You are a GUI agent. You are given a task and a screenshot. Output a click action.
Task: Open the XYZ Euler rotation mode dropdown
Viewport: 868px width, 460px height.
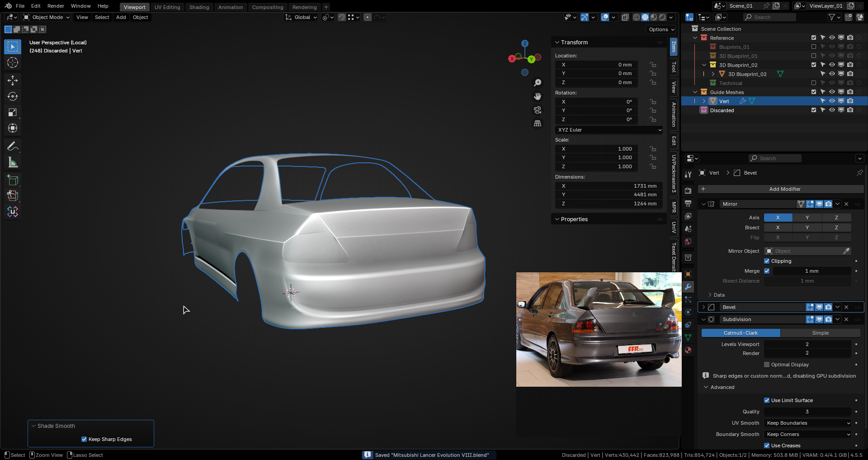point(609,130)
